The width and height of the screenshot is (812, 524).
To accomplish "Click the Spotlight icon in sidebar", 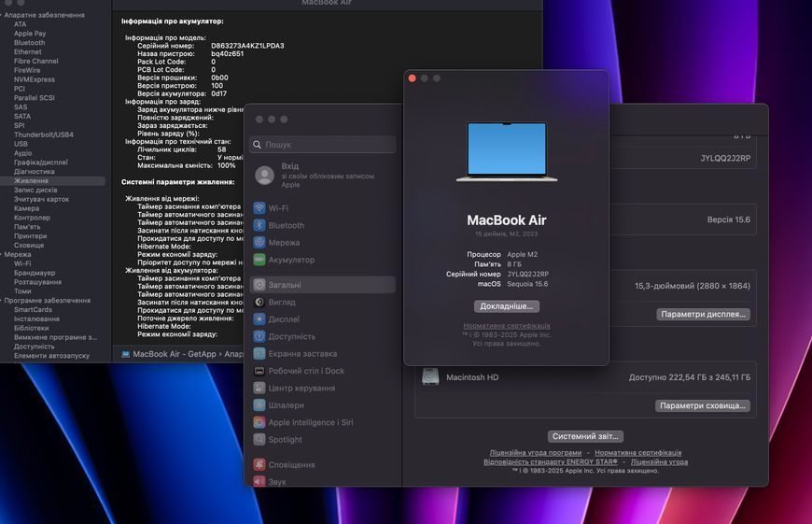I will coord(259,439).
